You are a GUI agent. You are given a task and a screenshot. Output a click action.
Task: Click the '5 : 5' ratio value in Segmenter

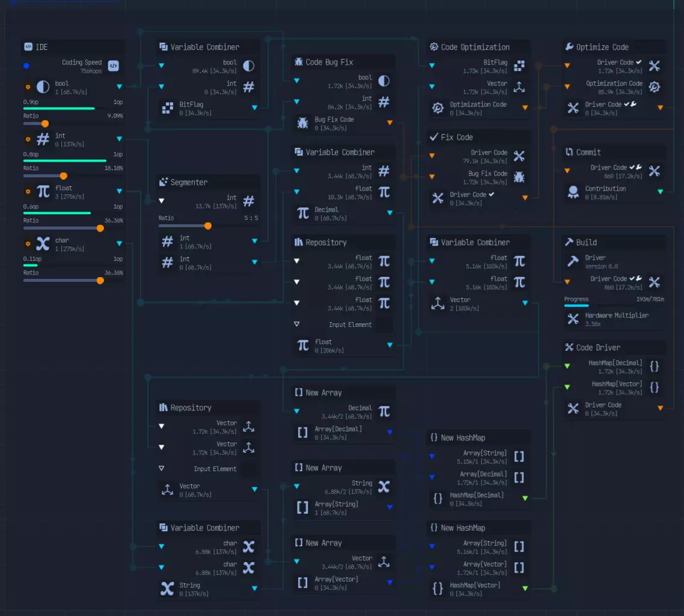coord(251,218)
